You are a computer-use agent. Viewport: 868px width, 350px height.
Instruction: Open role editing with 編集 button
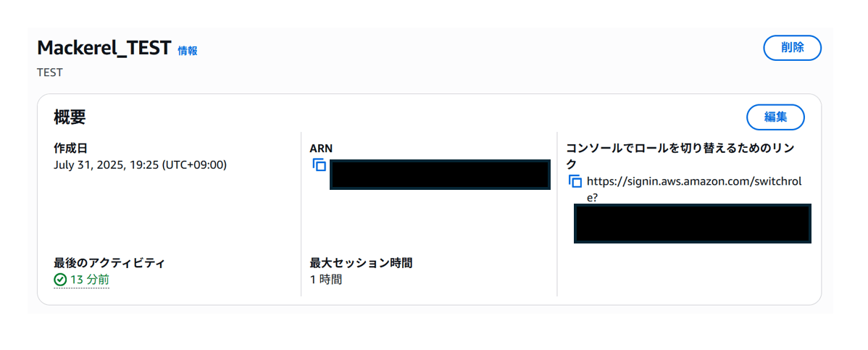coord(775,117)
